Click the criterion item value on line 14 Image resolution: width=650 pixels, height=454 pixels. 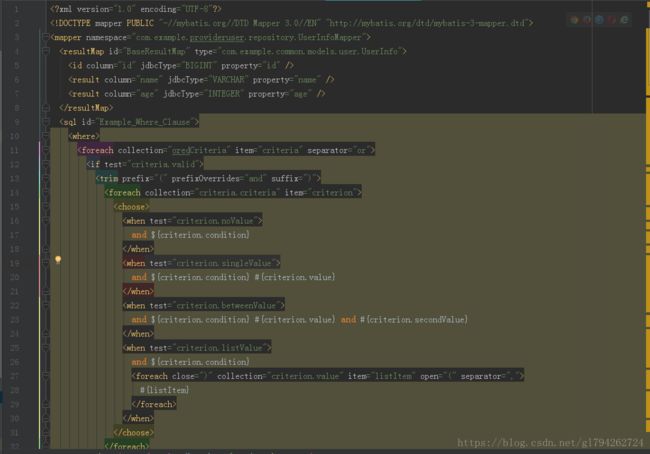pyautogui.click(x=332, y=192)
